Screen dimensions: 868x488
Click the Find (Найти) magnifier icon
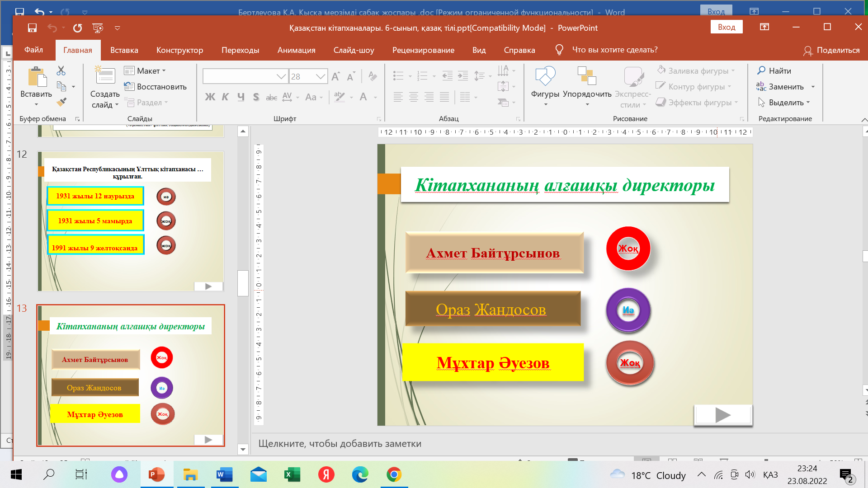[x=762, y=70]
